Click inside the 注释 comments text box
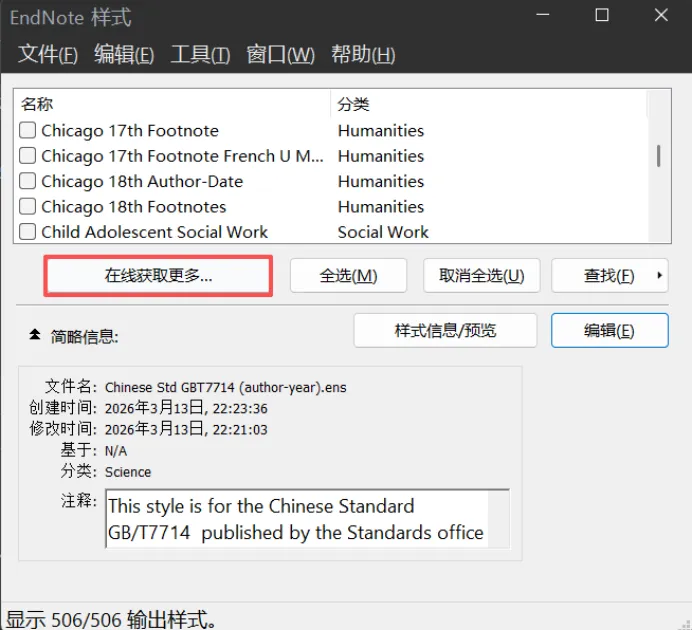Viewport: 692px width, 631px height. [x=307, y=519]
